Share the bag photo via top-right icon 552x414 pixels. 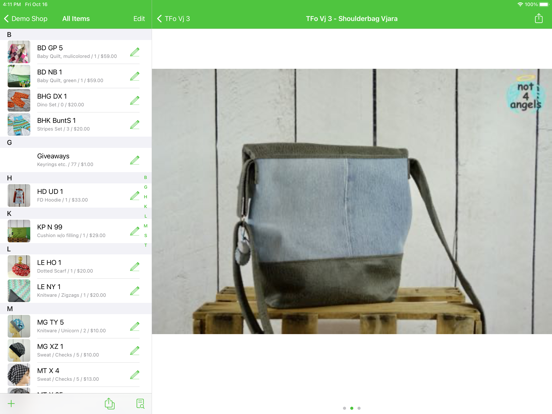point(539,18)
